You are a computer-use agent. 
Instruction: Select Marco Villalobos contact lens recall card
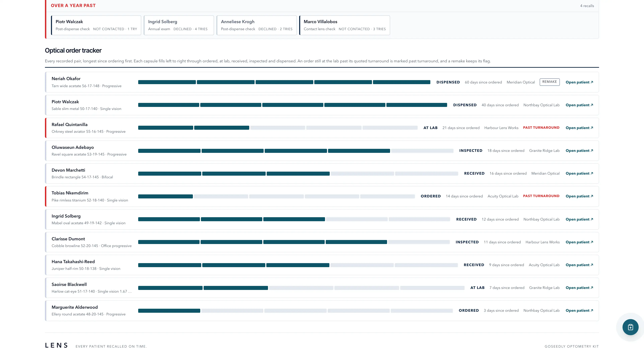(344, 25)
